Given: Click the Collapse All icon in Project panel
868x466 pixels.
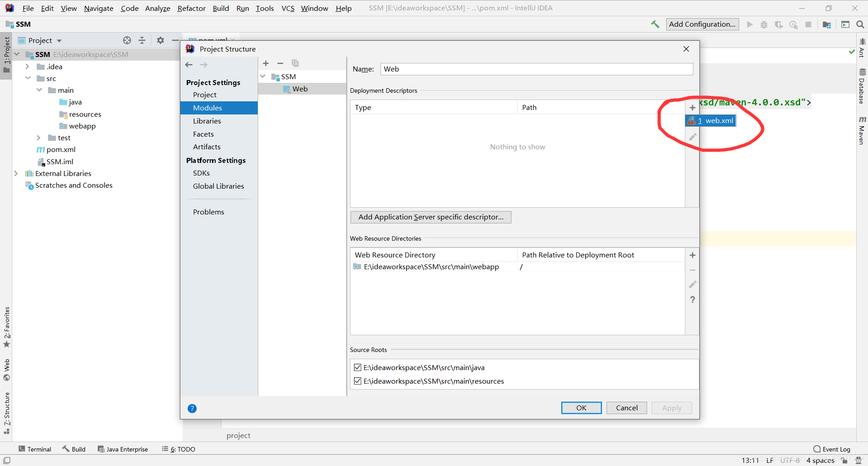Looking at the screenshot, I should (142, 40).
